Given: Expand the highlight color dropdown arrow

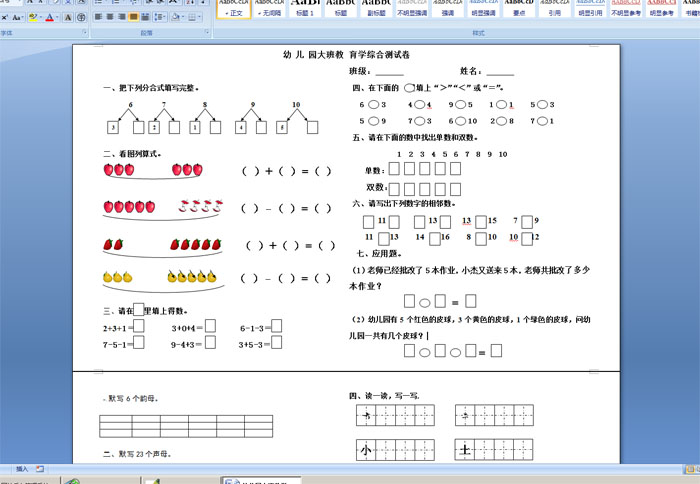Looking at the screenshot, I should pos(40,17).
